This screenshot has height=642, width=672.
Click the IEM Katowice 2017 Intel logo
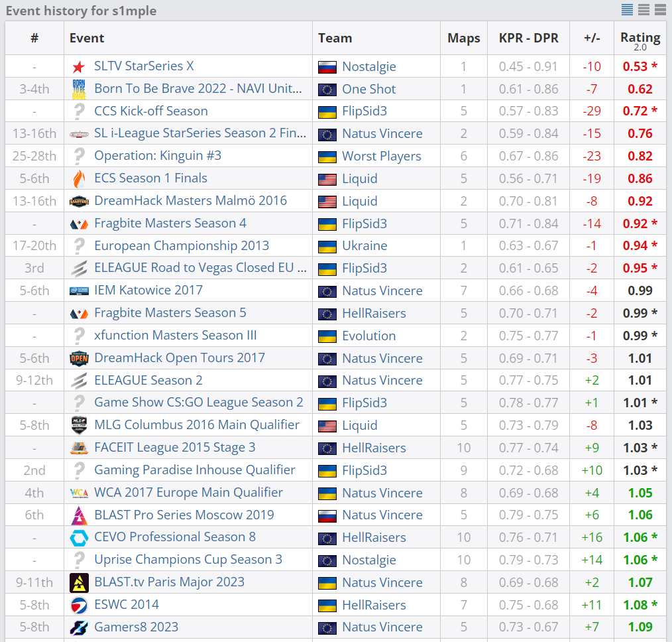tap(79, 290)
